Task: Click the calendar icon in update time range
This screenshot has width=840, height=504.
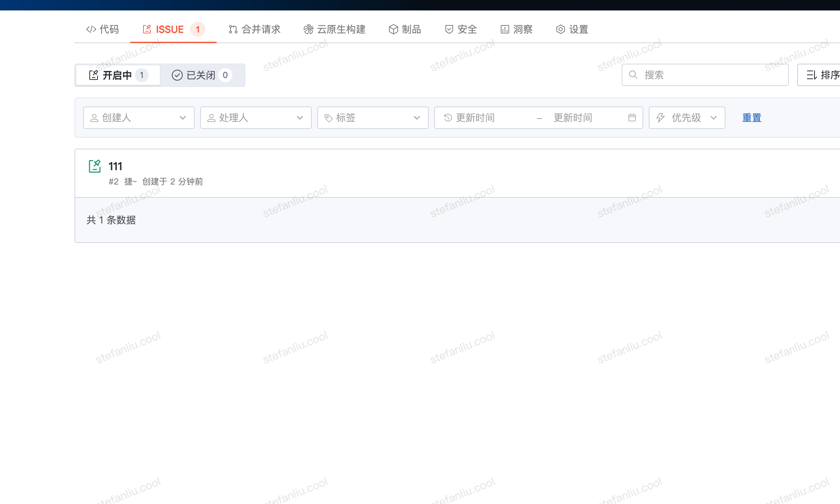Action: click(x=632, y=118)
